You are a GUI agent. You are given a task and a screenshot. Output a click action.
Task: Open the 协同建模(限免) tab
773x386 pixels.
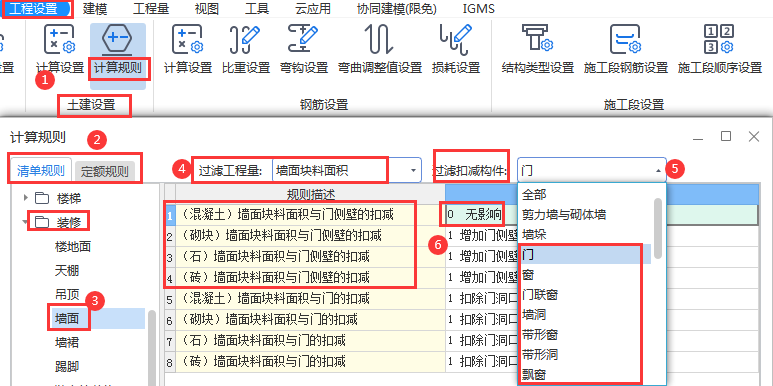coord(397,8)
